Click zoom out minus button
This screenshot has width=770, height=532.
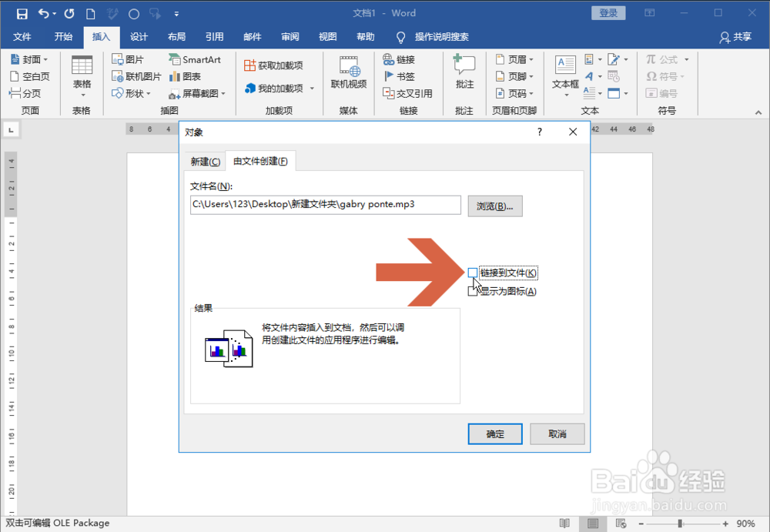pyautogui.click(x=641, y=524)
